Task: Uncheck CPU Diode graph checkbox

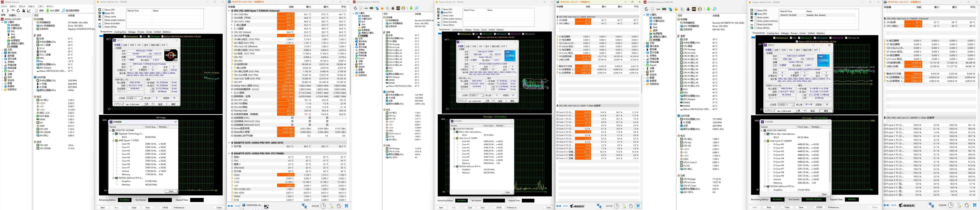Action: (149, 37)
